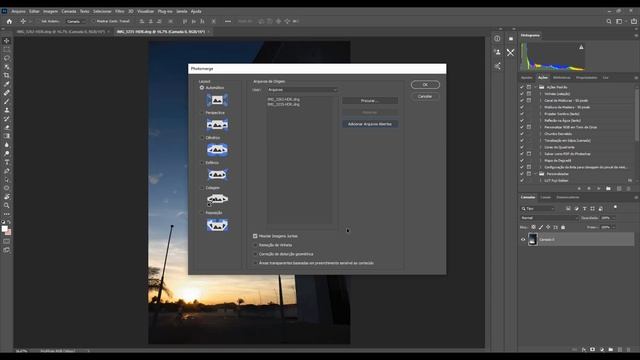
Task: Select the Brush tool
Action: pyautogui.click(x=7, y=101)
